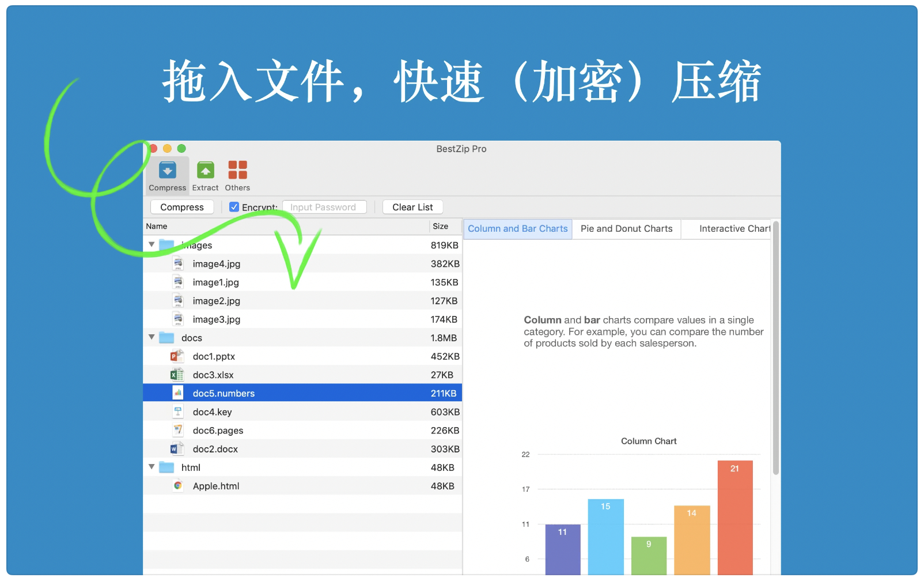Click the Input Password field

[x=324, y=207]
